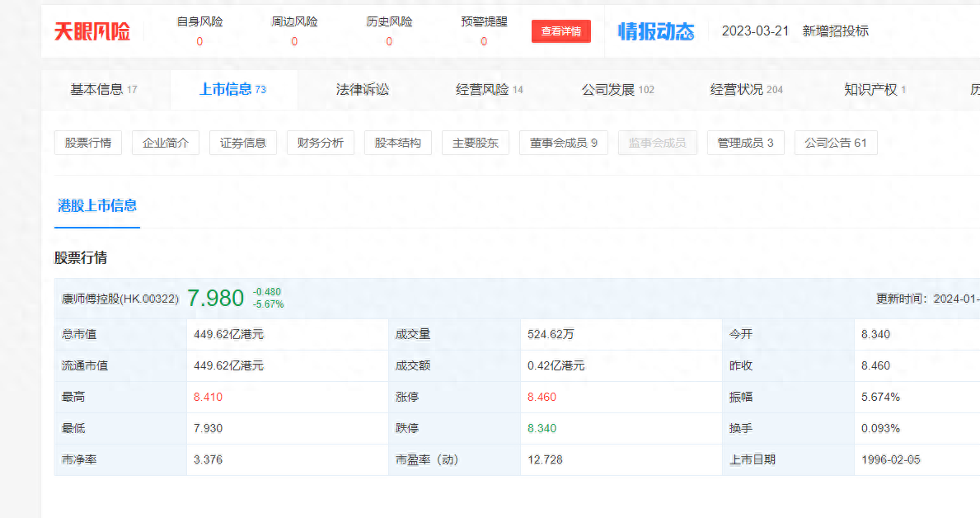Open the 新增招投标 news link
Screen dimensions: 980x518
[835, 31]
